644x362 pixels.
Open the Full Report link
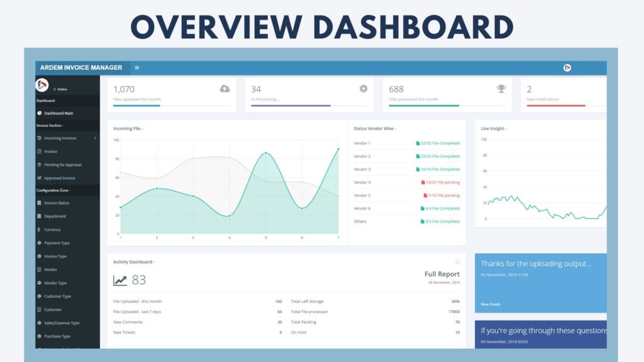coord(441,275)
